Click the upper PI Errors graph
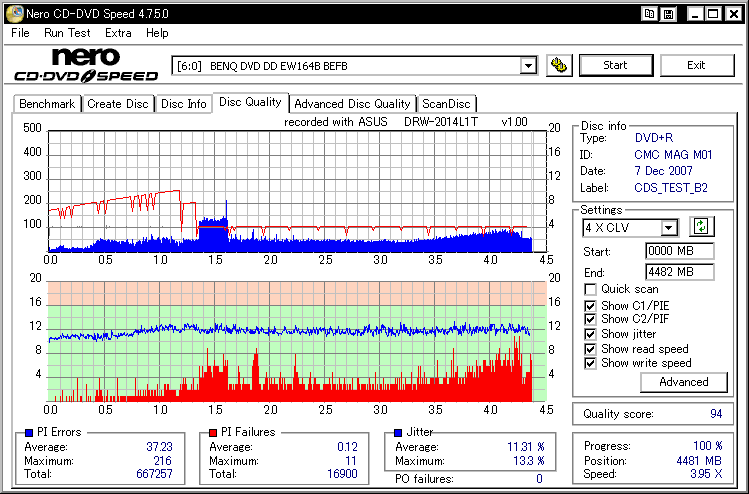This screenshot has height=494, width=749. click(297, 191)
